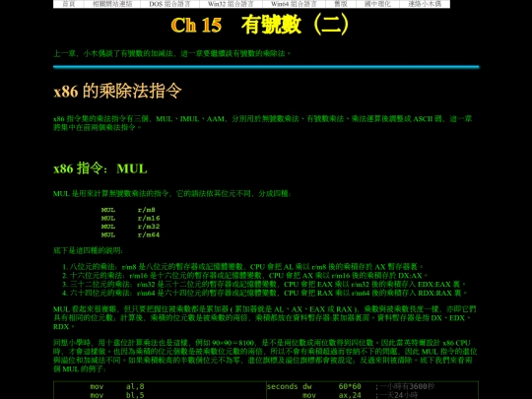Click the x86 指令: MUL heading
Viewport: 532px width, 399px height.
pos(100,168)
